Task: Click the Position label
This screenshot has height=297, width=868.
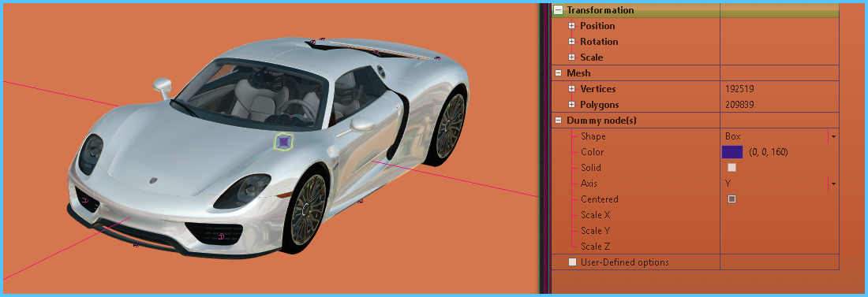Action: [597, 26]
